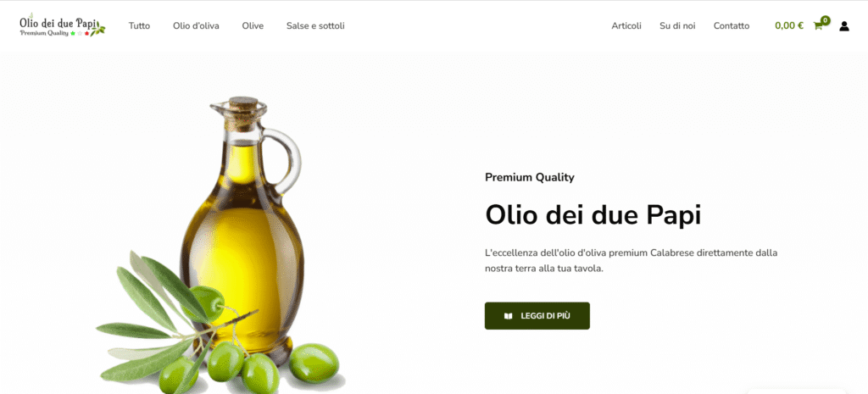Open the user account icon
868x394 pixels.
tap(843, 26)
